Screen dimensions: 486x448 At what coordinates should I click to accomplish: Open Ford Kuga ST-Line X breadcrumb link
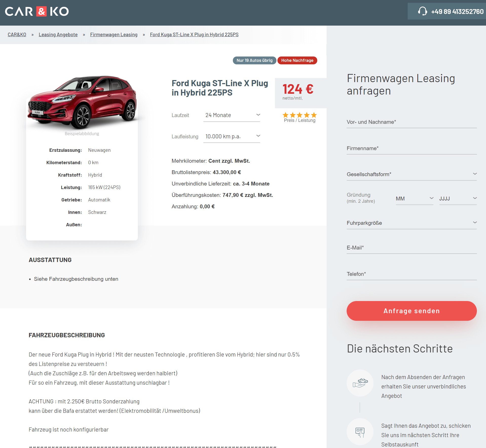[x=194, y=34]
